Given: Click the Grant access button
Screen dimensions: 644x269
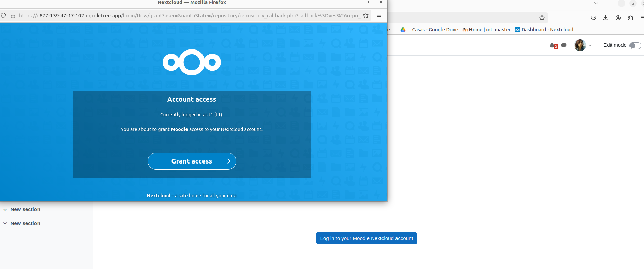Looking at the screenshot, I should pyautogui.click(x=192, y=161).
